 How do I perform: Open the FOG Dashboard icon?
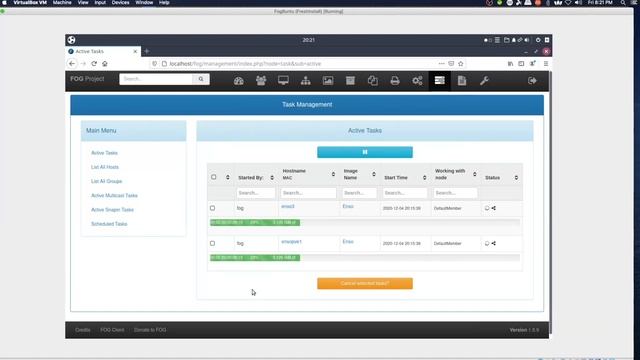239,81
